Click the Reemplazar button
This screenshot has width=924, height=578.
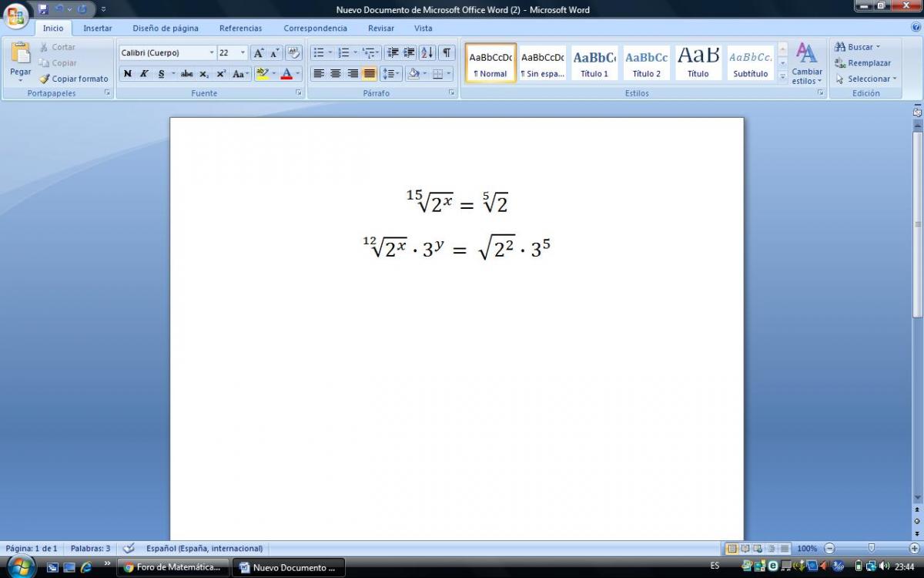pos(863,63)
